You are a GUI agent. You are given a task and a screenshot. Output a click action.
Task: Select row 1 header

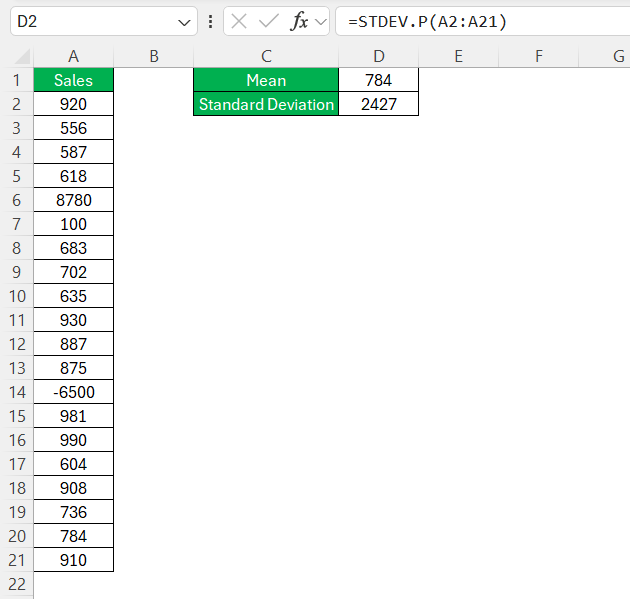click(16, 80)
